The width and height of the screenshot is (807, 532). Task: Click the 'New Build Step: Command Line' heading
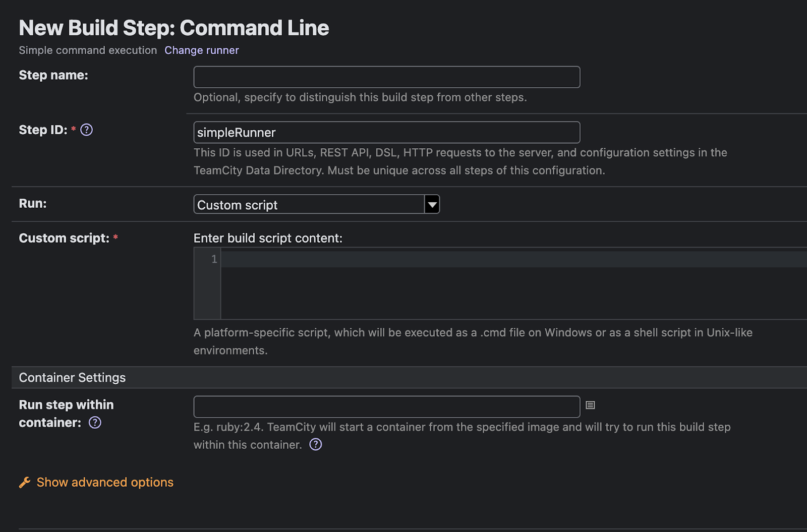point(174,28)
